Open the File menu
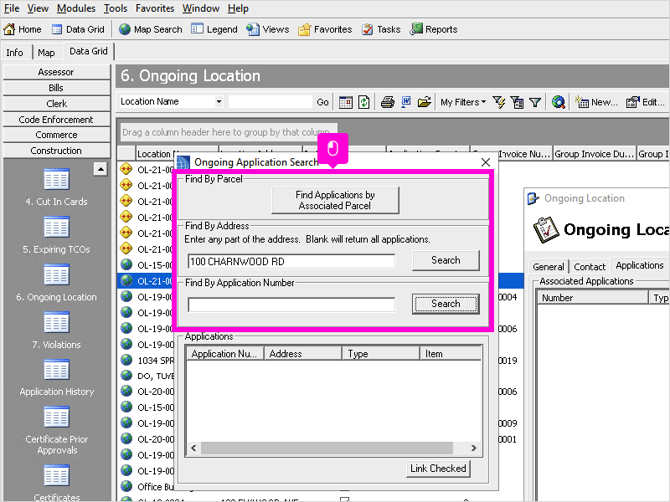This screenshot has height=502, width=670. pyautogui.click(x=12, y=9)
